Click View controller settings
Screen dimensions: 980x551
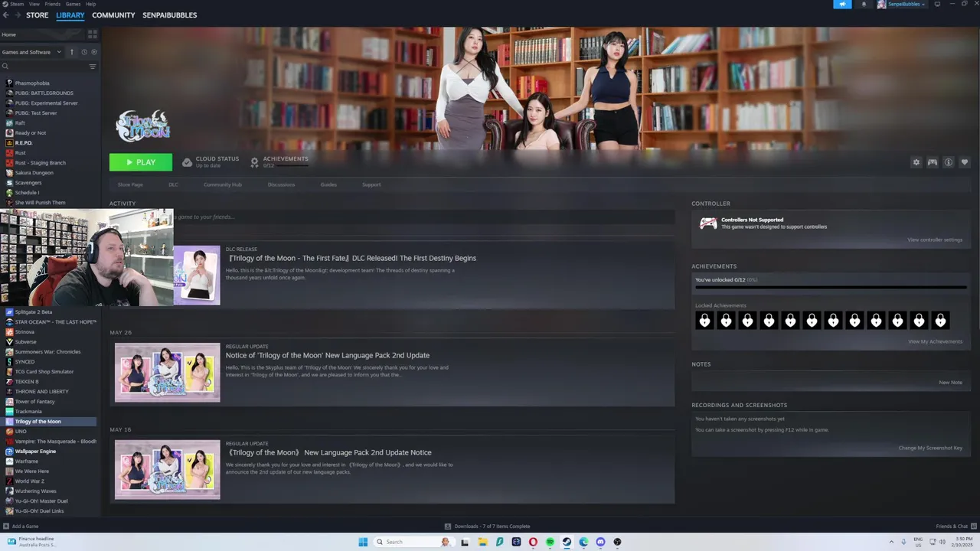[x=935, y=240]
